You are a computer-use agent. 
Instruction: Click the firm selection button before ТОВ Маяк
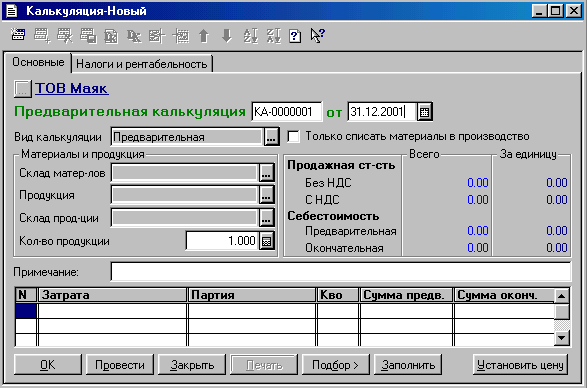pos(22,89)
